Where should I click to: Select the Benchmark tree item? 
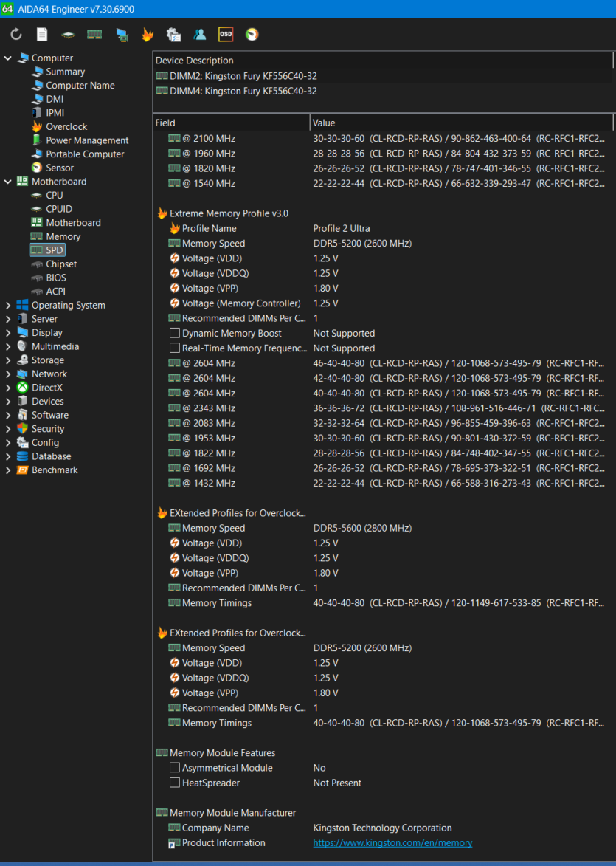[x=55, y=470]
